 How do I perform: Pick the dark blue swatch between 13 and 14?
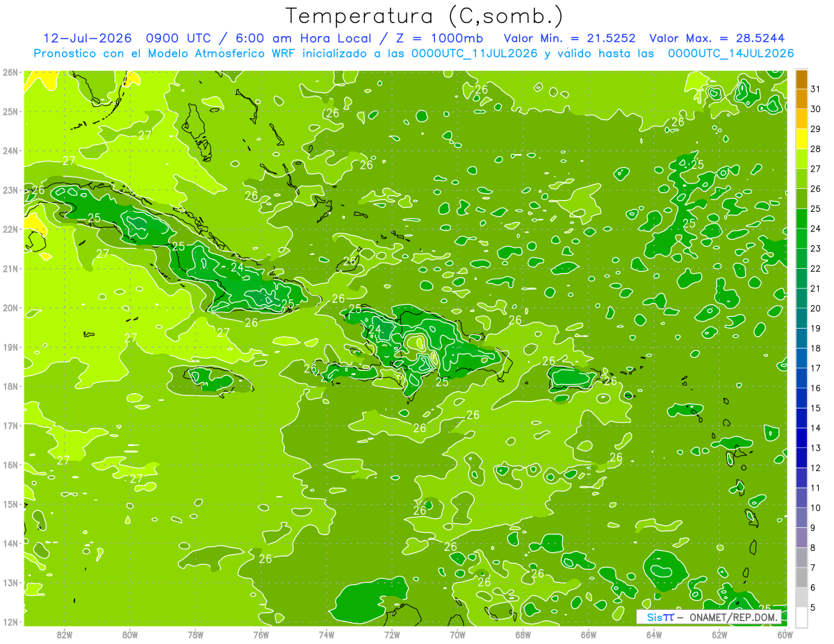point(801,438)
